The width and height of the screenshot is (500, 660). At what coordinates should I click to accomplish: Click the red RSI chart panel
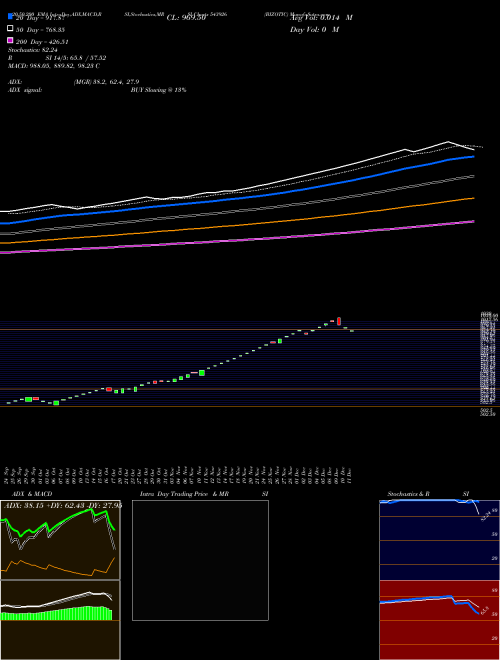tap(439, 620)
